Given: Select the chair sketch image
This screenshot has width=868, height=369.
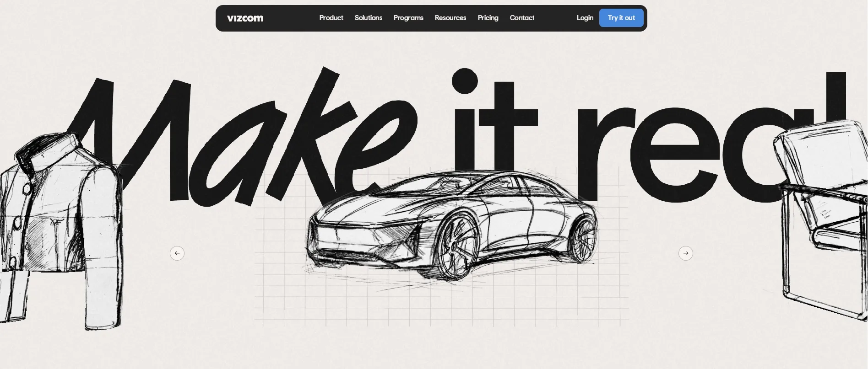Looking at the screenshot, I should click(821, 219).
